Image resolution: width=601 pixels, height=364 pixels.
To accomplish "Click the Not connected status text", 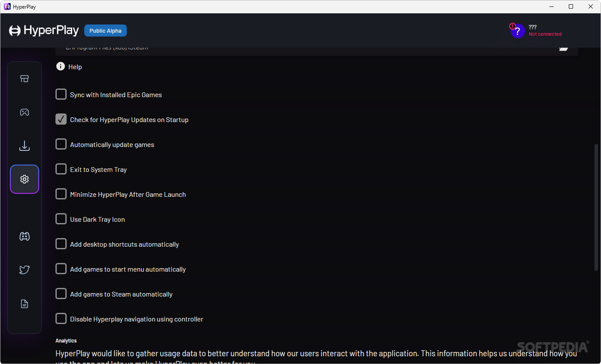I will pyautogui.click(x=545, y=34).
